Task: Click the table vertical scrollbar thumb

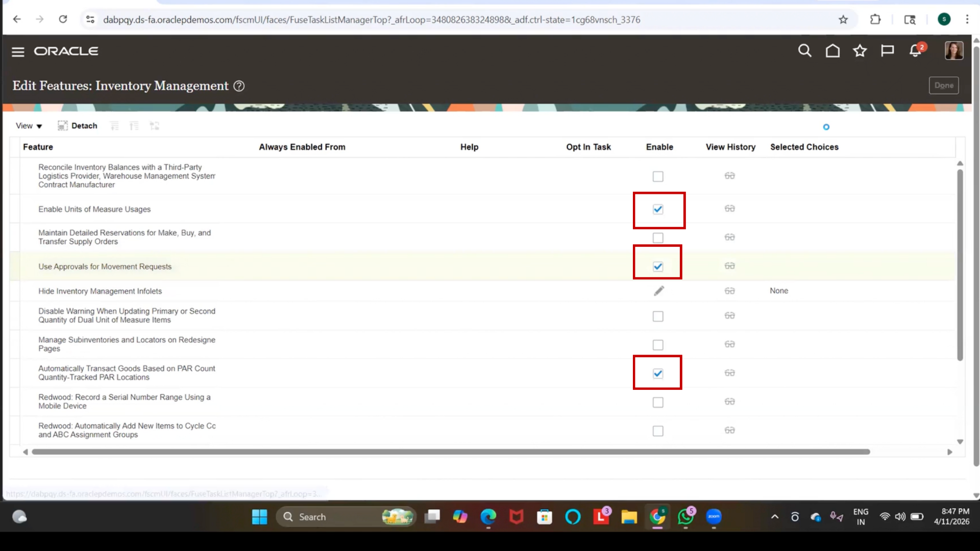Action: (960, 265)
